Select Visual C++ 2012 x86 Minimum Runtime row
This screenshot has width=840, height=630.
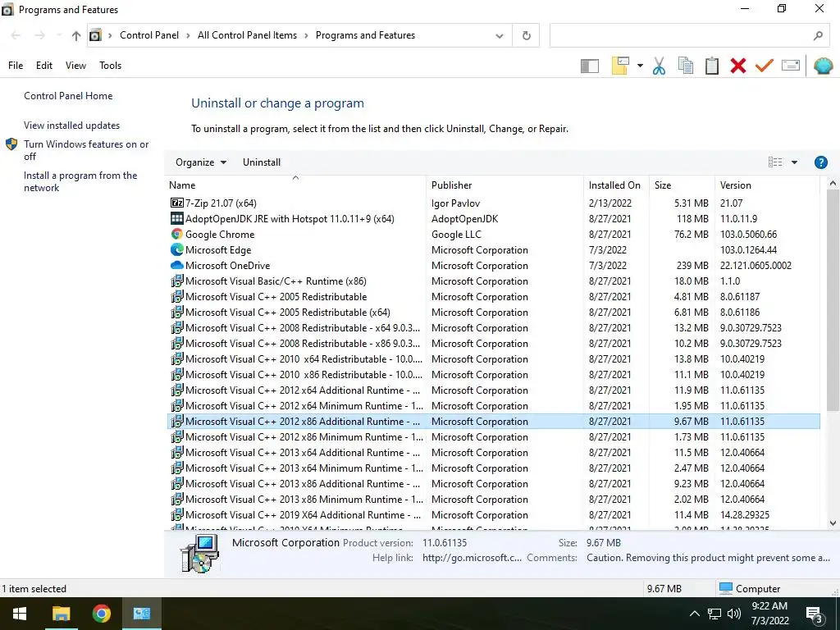click(494, 437)
